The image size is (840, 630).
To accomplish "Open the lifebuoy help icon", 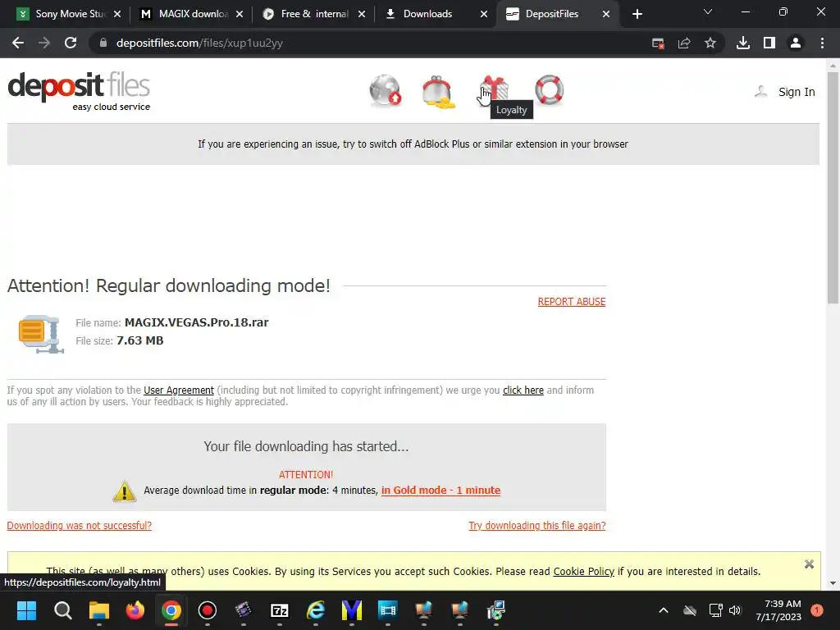I will pyautogui.click(x=549, y=90).
